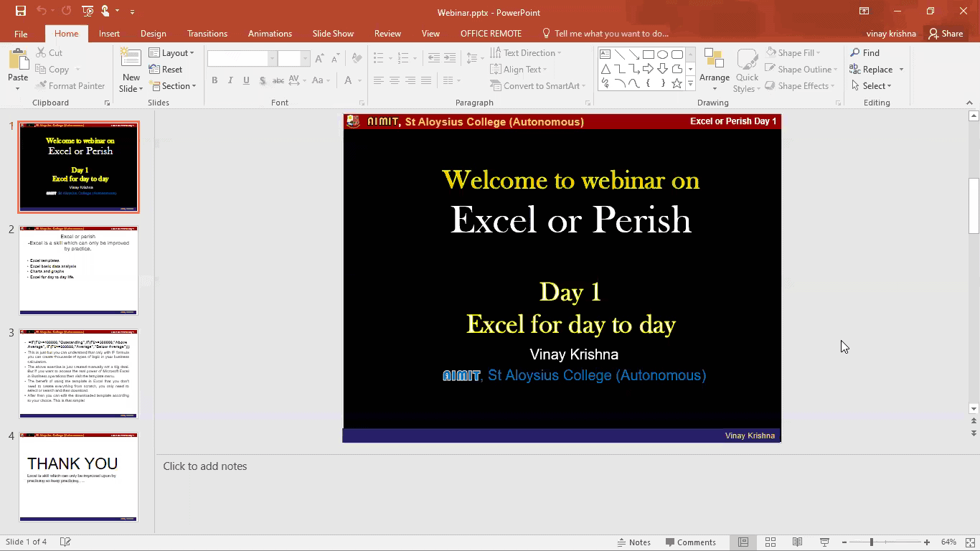Open the Comments pane
The height and width of the screenshot is (551, 980).
coord(690,542)
